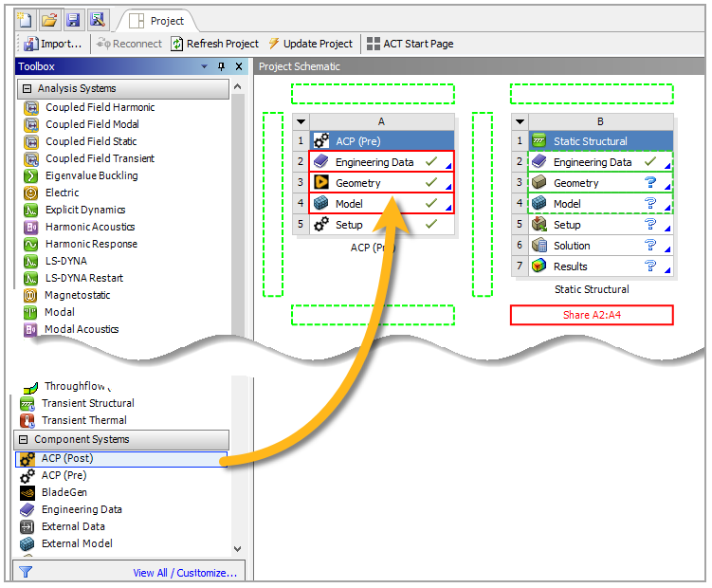The image size is (712, 588).
Task: Select Explicit Dynamics icon
Action: (x=31, y=210)
